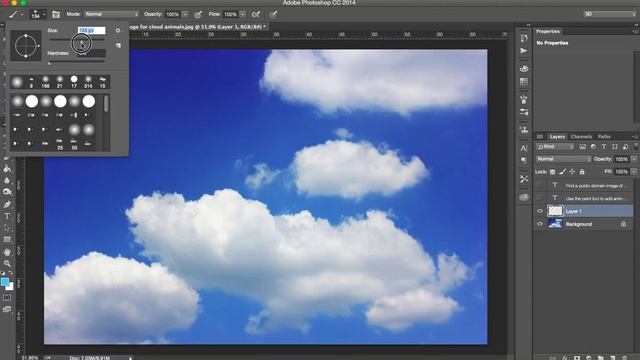The image size is (640, 360).
Task: Click the Opacity 100% field in options bar
Action: point(172,14)
